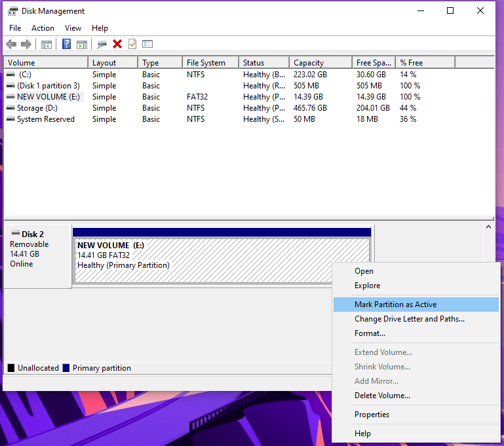Click the drive icon beside (C:)
The height and width of the screenshot is (446, 504).
click(x=10, y=75)
